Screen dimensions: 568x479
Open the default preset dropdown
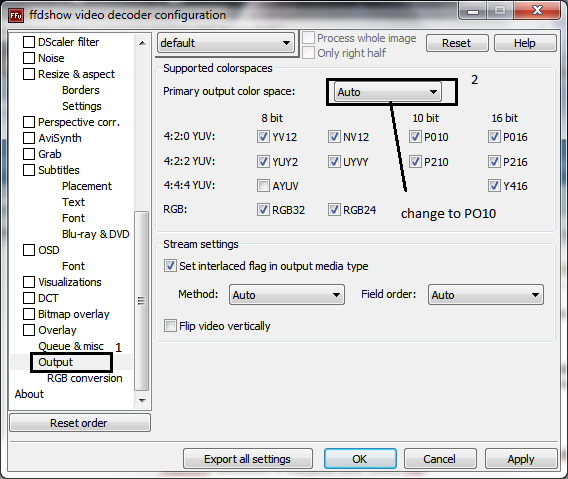coord(226,43)
